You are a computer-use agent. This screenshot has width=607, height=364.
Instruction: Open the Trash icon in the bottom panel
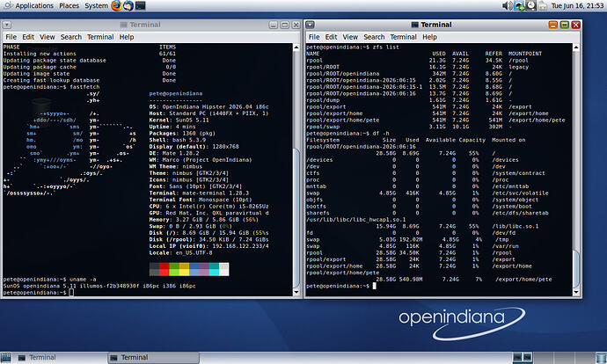click(601, 358)
